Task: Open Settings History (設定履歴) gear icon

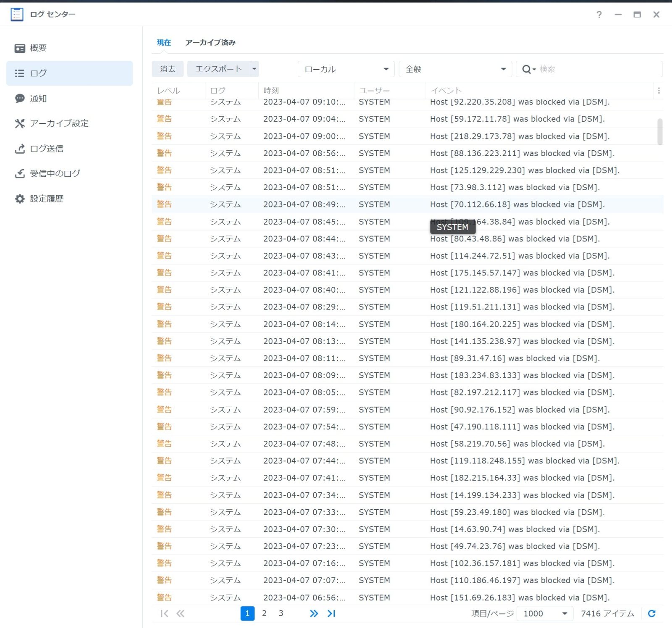Action: (x=20, y=199)
